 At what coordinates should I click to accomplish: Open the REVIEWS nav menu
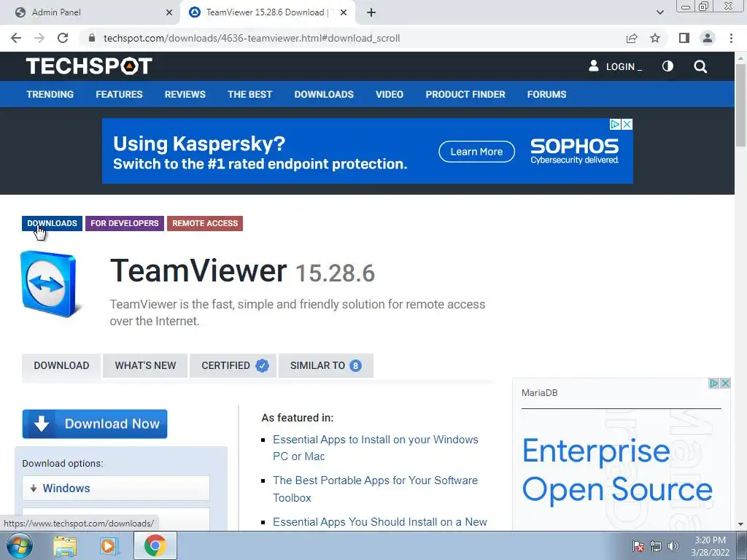click(x=185, y=94)
